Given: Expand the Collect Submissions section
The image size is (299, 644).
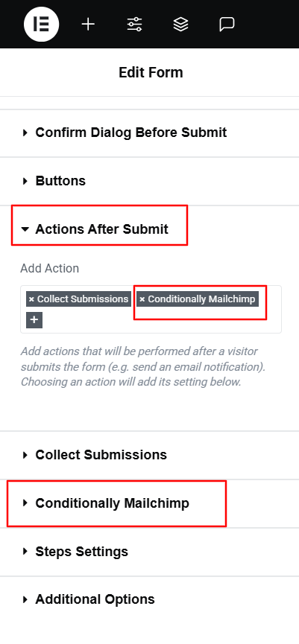Looking at the screenshot, I should [x=149, y=455].
